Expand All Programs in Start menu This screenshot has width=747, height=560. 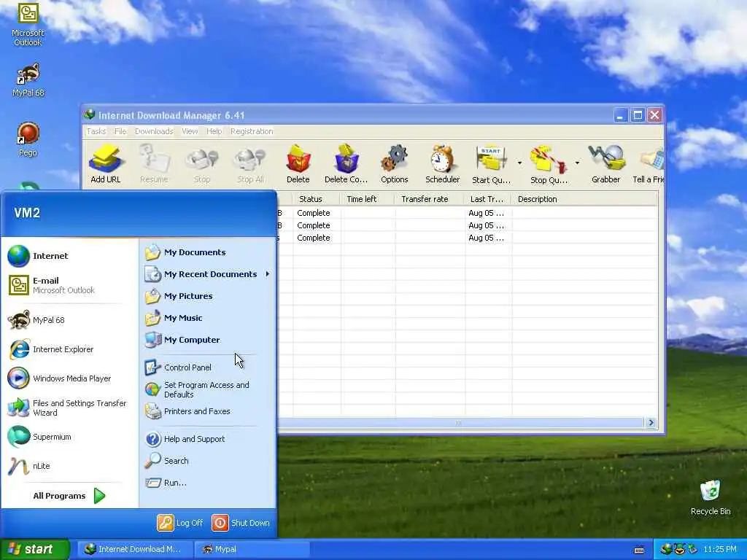pyautogui.click(x=69, y=496)
